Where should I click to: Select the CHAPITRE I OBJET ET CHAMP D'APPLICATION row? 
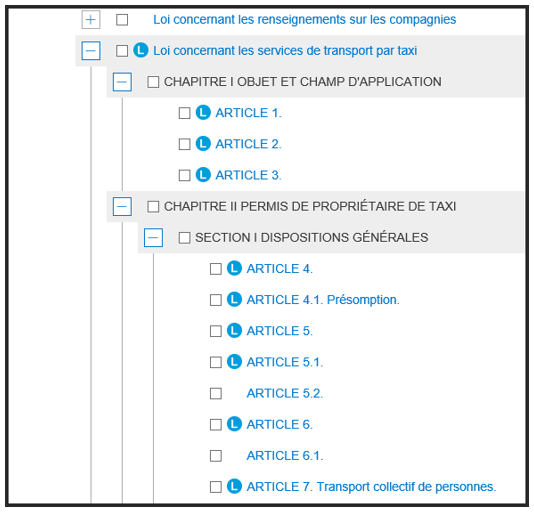(x=315, y=82)
